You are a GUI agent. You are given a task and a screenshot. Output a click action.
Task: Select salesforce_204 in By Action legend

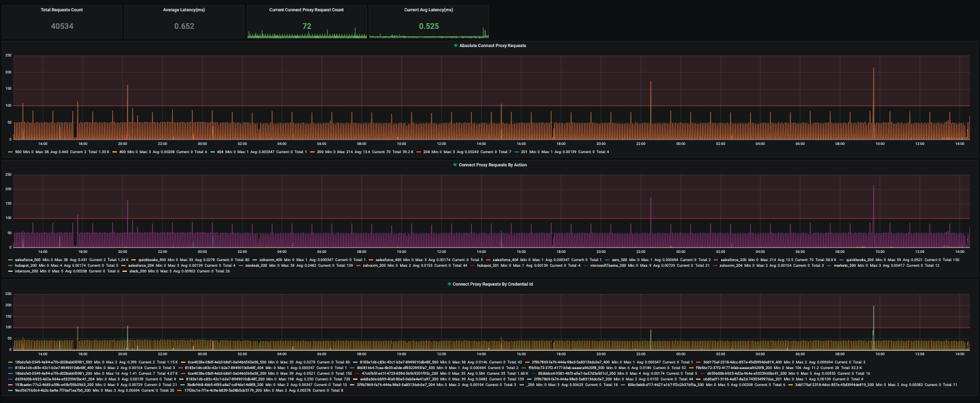pos(141,266)
